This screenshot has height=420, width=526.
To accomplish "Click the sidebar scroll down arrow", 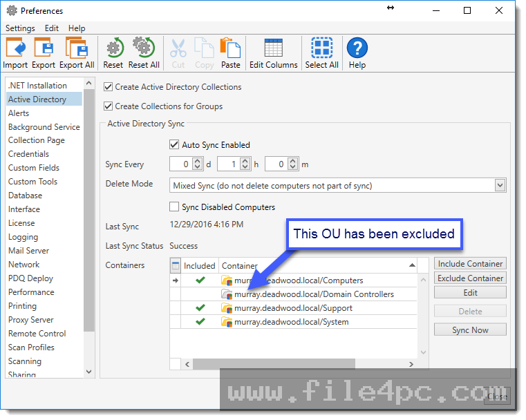I will coord(89,372).
